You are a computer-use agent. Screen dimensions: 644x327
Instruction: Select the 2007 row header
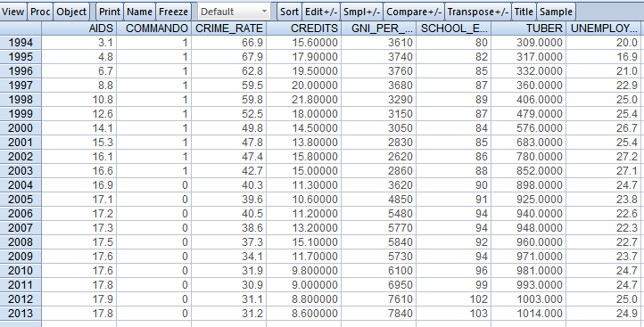click(x=21, y=228)
